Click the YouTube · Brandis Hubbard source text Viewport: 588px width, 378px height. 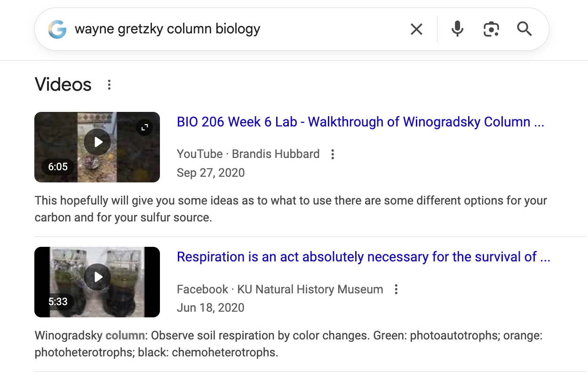(x=248, y=154)
